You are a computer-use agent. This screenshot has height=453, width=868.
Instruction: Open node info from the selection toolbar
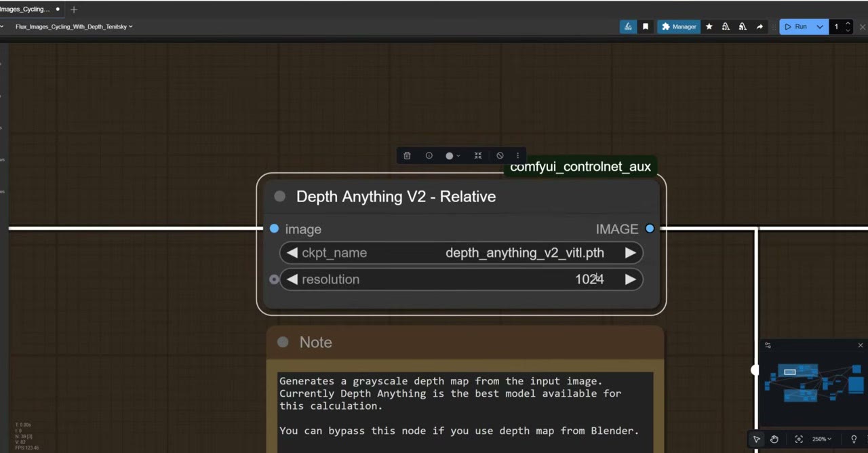[429, 155]
